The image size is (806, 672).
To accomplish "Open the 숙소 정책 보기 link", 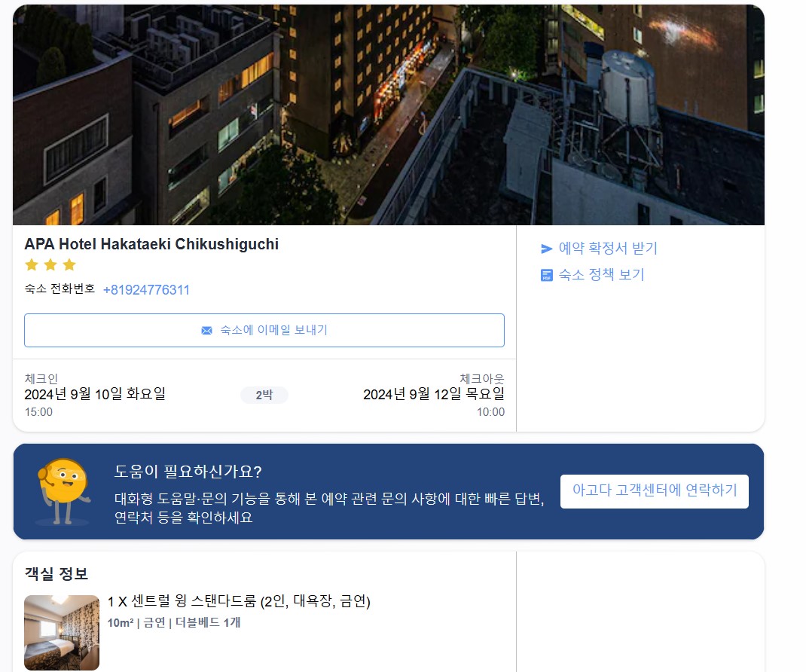I will pyautogui.click(x=601, y=274).
